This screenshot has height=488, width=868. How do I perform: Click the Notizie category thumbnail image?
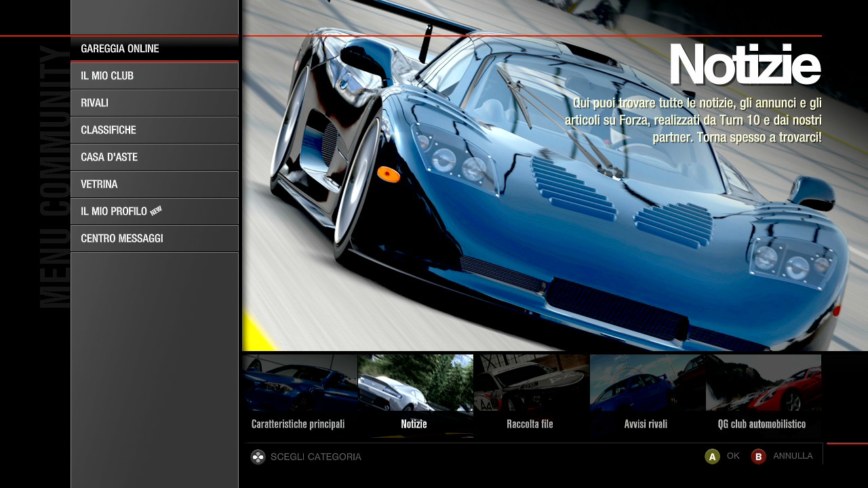(416, 383)
